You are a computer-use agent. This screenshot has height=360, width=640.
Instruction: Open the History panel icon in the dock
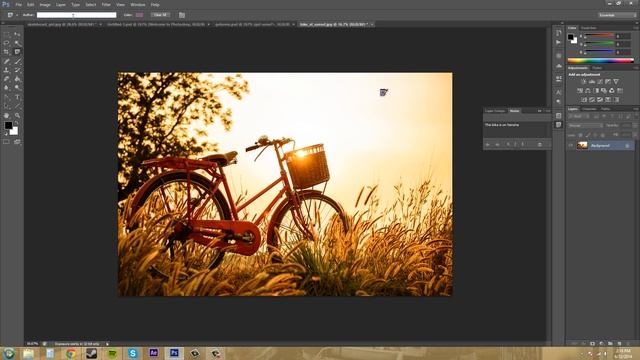tap(558, 33)
